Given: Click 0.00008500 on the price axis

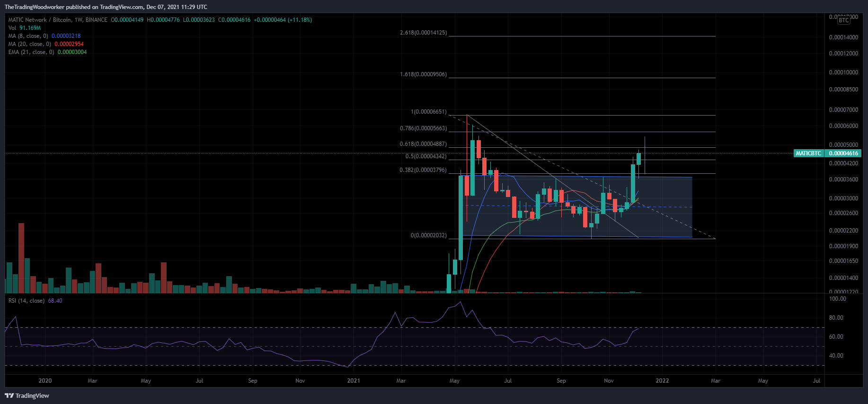Looking at the screenshot, I should coord(843,90).
